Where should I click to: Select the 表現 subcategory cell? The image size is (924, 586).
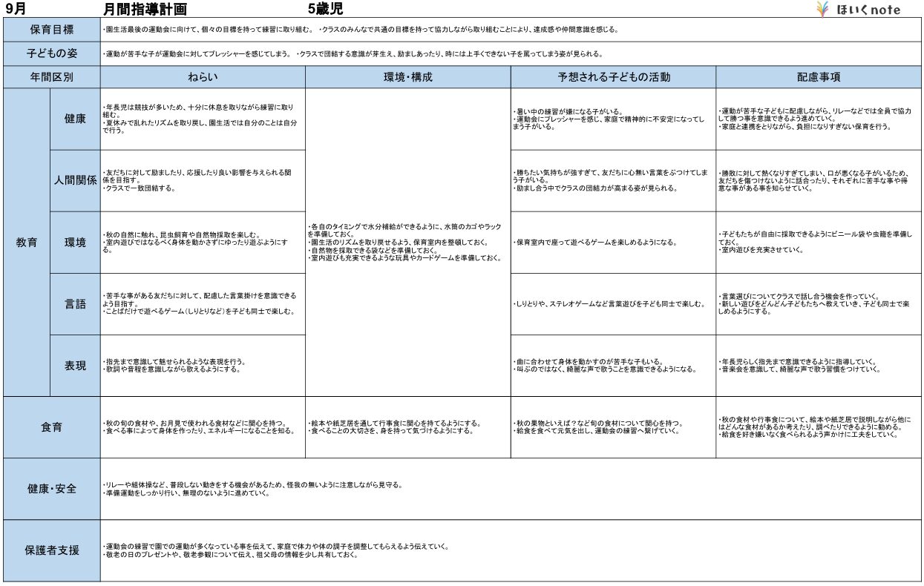click(x=75, y=366)
